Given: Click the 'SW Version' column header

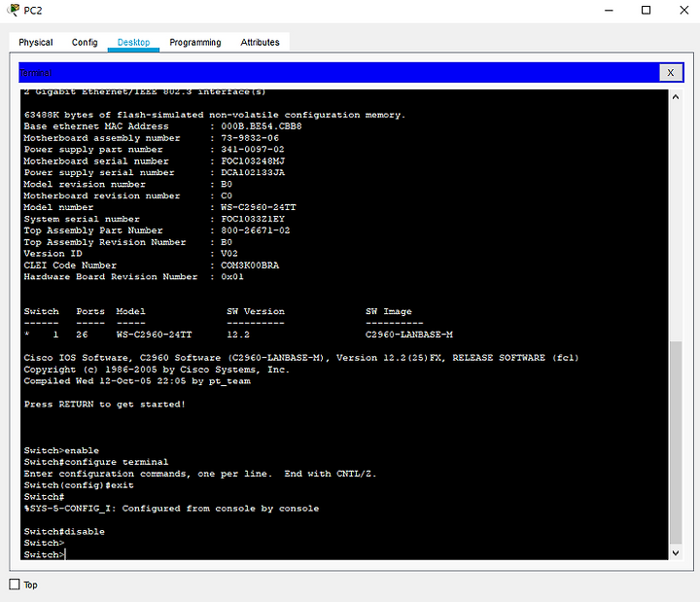Looking at the screenshot, I should click(x=256, y=311).
